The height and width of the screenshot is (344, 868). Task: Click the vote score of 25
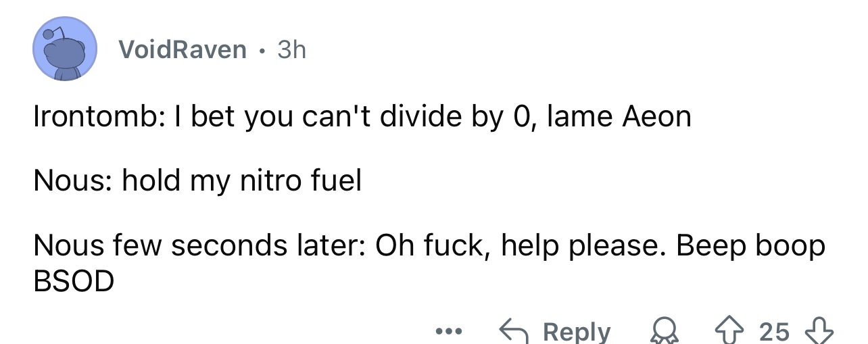click(774, 331)
